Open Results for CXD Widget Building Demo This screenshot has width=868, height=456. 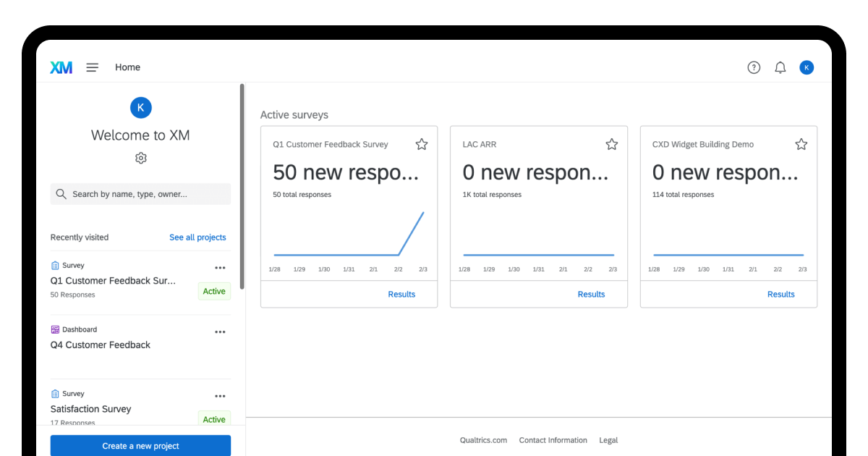click(x=781, y=295)
